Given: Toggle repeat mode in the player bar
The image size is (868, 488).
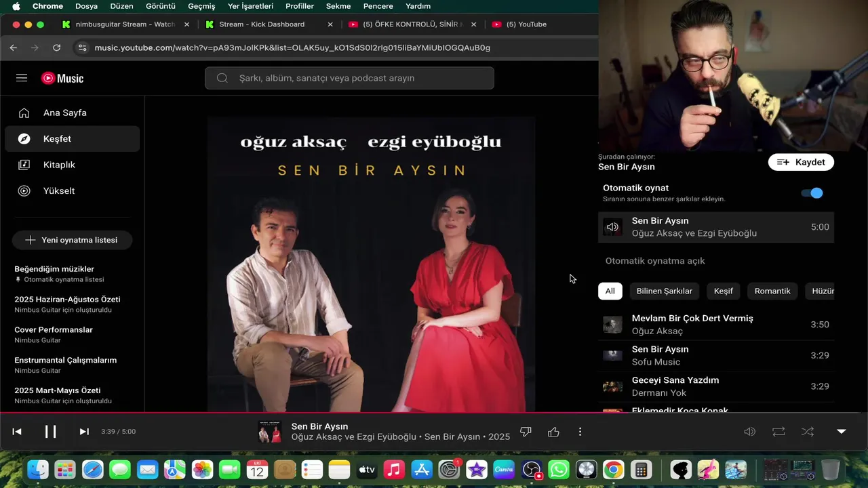Looking at the screenshot, I should pyautogui.click(x=778, y=432).
